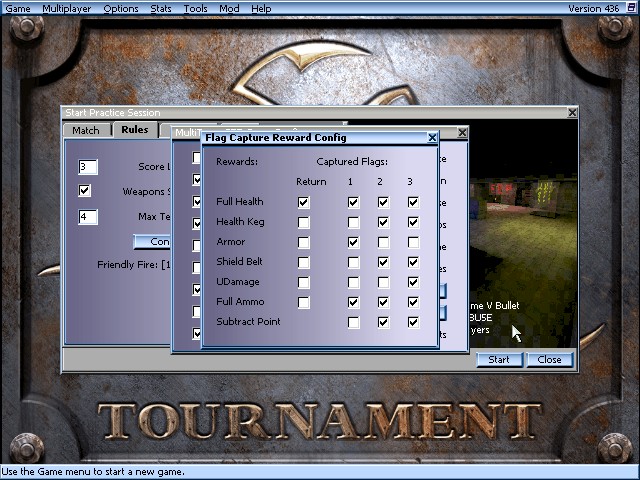
Task: Toggle the Weapons Stay checkbox
Action: coord(85,191)
